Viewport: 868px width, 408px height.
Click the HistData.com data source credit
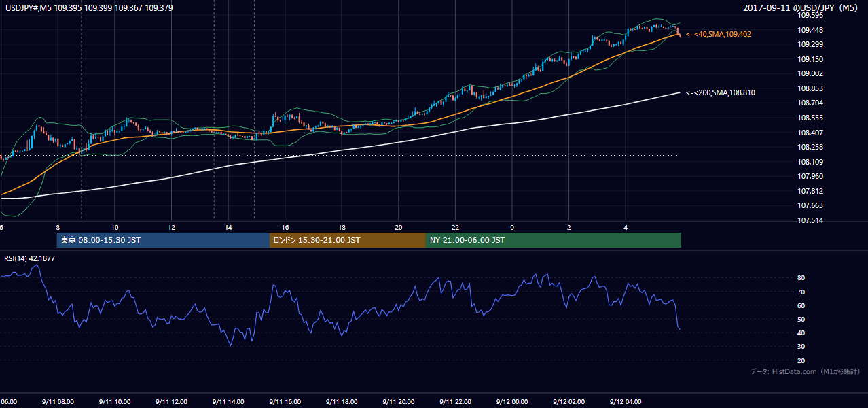(806, 371)
